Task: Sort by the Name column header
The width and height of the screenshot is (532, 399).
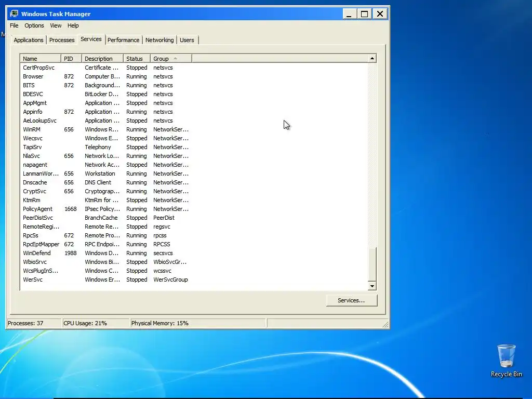Action: (x=41, y=59)
